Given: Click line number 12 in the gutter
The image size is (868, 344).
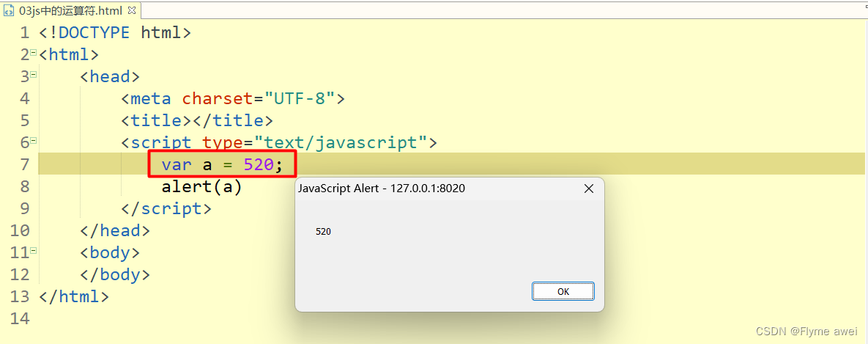Looking at the screenshot, I should click(20, 275).
